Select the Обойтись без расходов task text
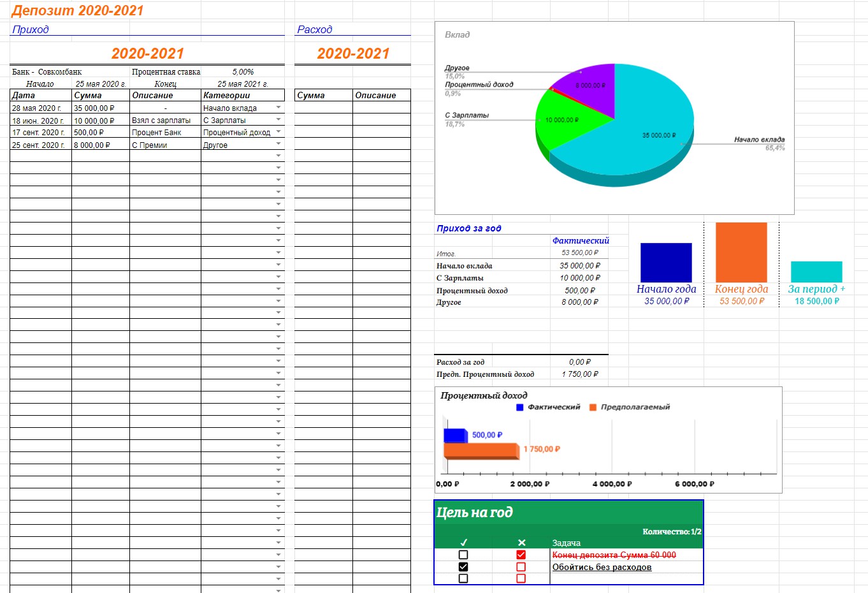 [x=602, y=567]
